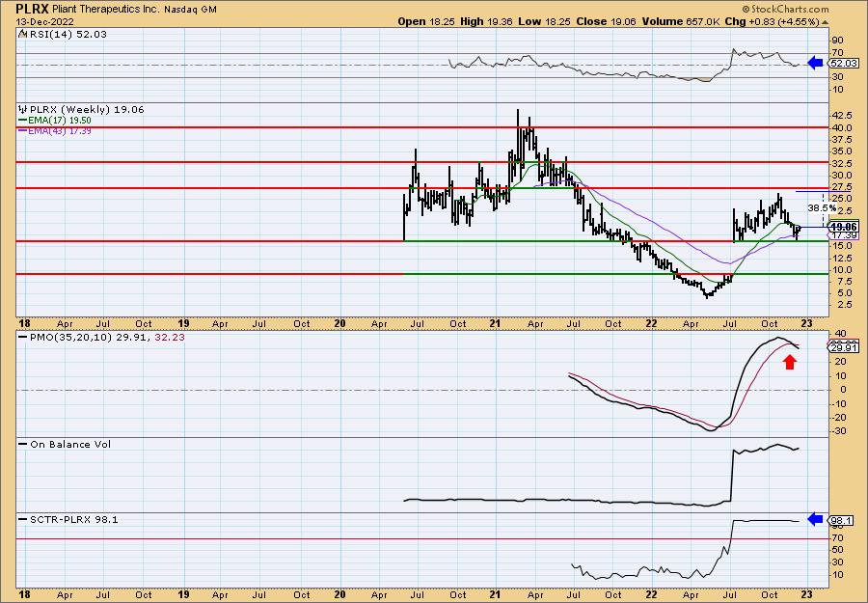Click the RSI(14) 52.03 legend label
This screenshot has height=603, width=868.
(x=68, y=34)
